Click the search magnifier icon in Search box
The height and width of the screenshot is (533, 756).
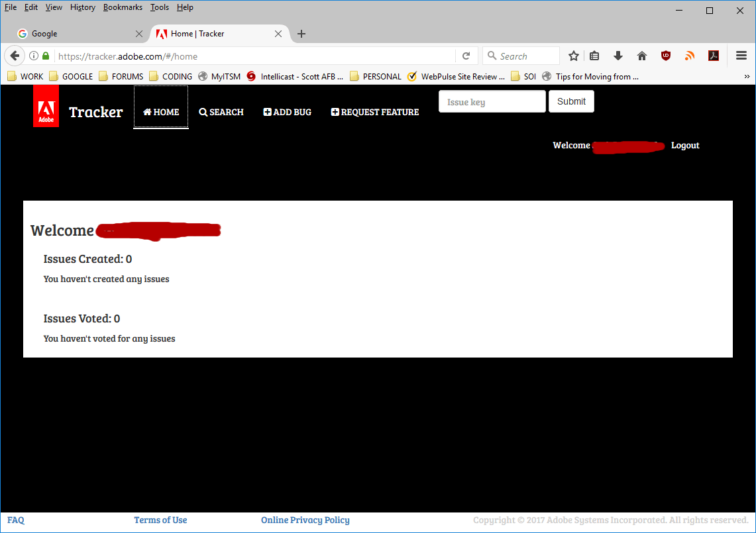tap(492, 56)
